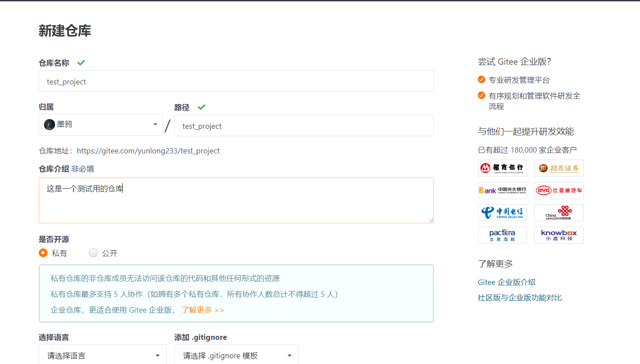Click the knowbox 小盒科技 logo
Image resolution: width=640 pixels, height=364 pixels.
pos(559,235)
